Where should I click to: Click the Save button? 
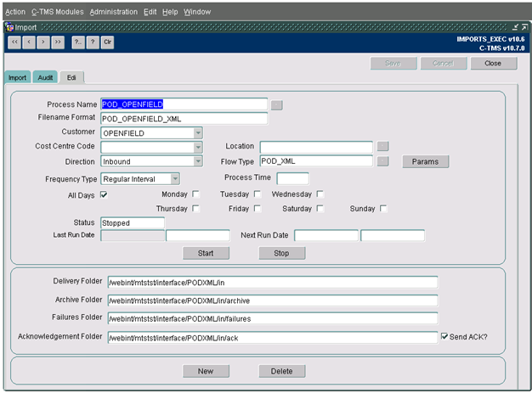tap(393, 64)
